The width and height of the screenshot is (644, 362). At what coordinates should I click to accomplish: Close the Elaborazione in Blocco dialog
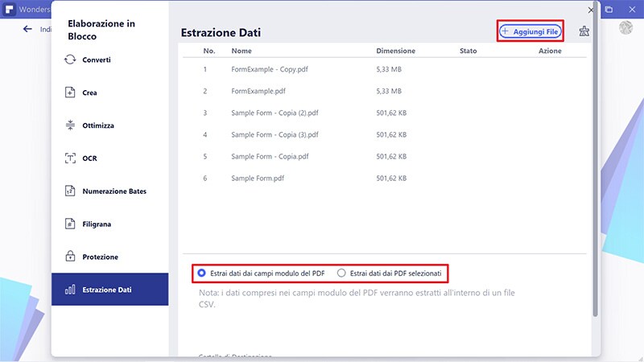(x=592, y=10)
